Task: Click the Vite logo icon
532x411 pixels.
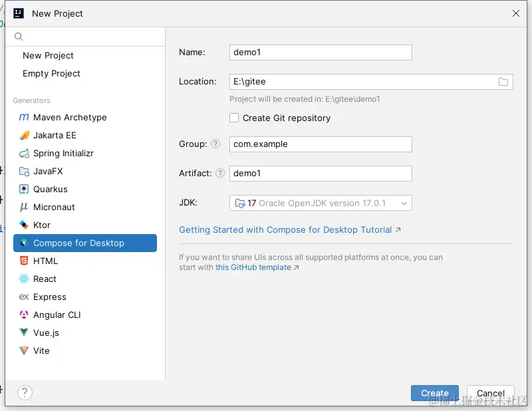Action: click(x=24, y=350)
